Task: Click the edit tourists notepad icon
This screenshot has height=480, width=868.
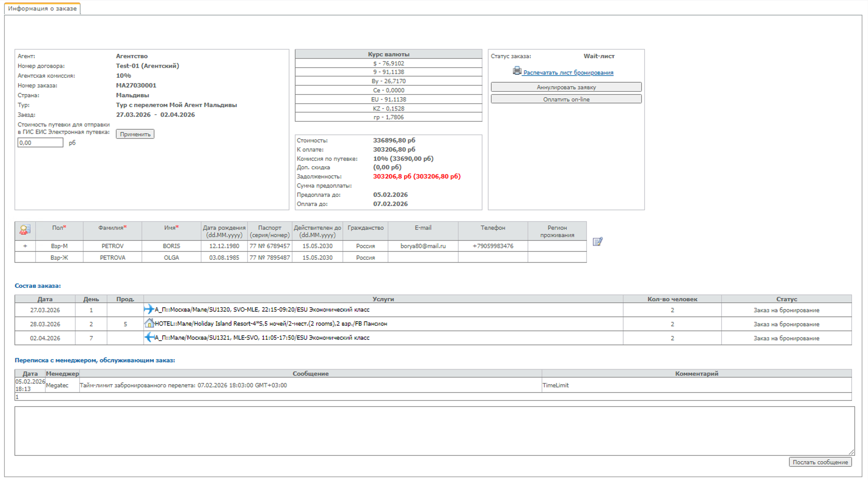Action: pos(597,242)
